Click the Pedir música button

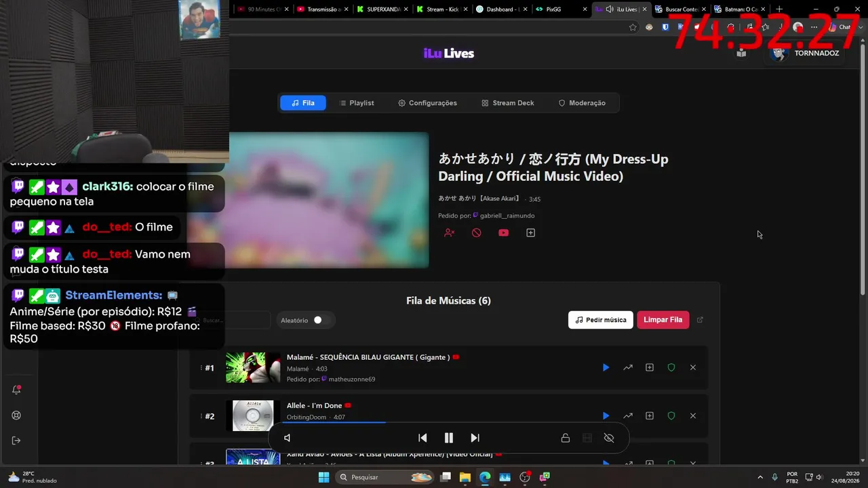pyautogui.click(x=601, y=320)
